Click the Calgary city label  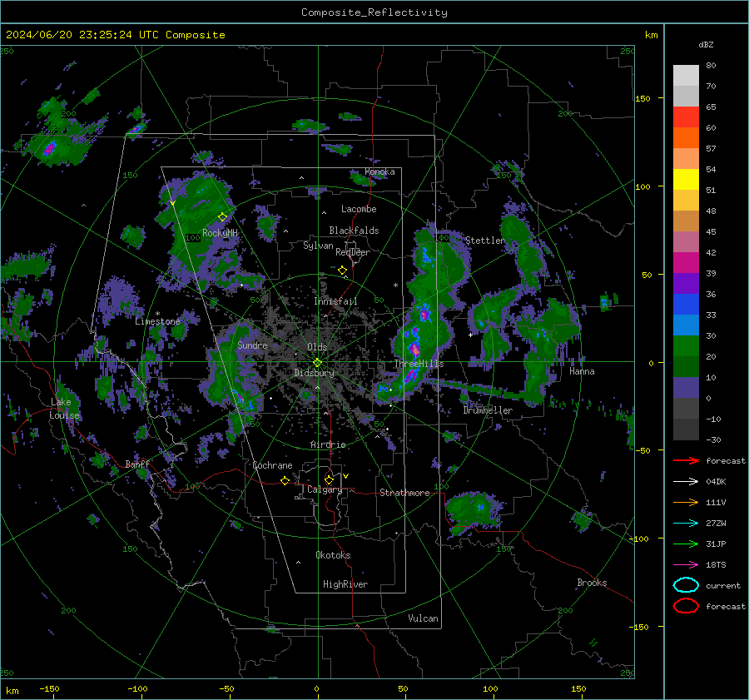[325, 489]
